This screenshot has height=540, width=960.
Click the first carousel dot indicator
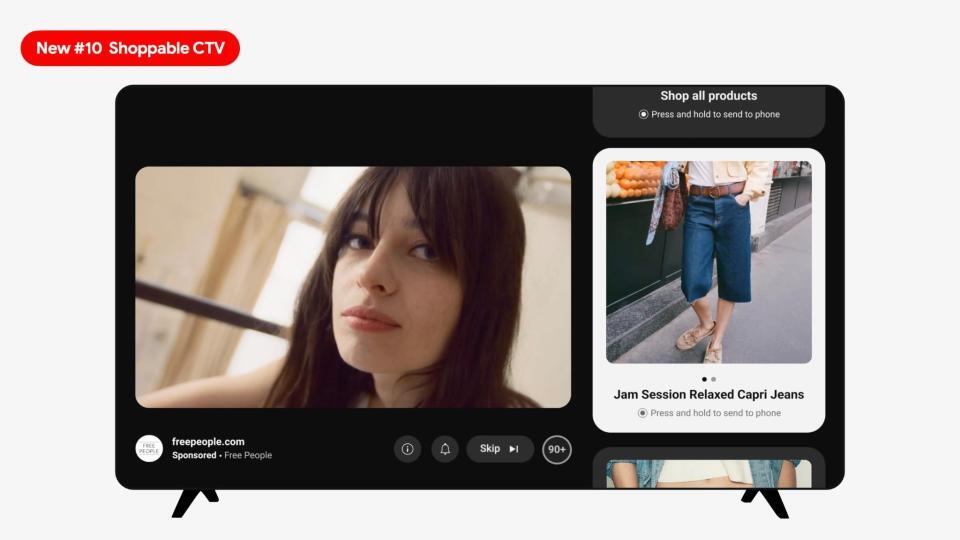pos(704,379)
